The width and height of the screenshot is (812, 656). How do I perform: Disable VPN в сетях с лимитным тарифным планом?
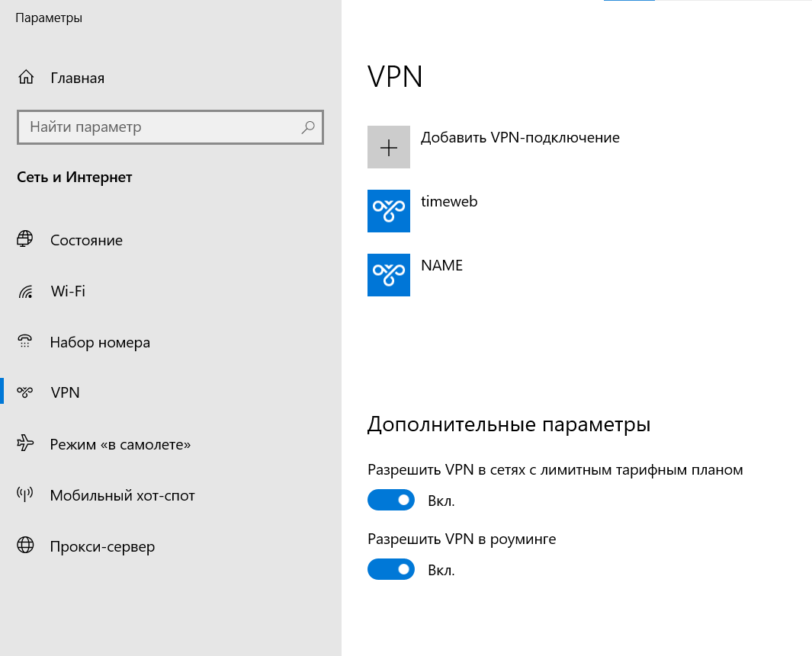click(391, 500)
